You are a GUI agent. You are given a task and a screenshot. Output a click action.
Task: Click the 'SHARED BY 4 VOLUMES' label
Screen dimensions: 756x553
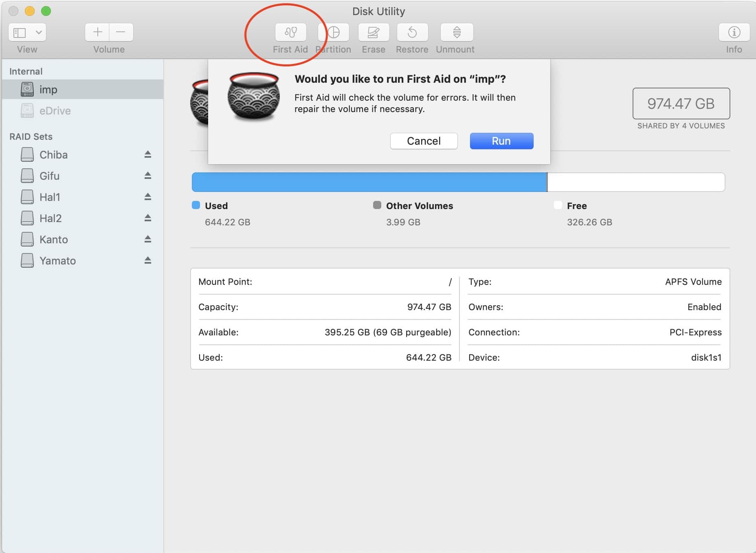(681, 126)
